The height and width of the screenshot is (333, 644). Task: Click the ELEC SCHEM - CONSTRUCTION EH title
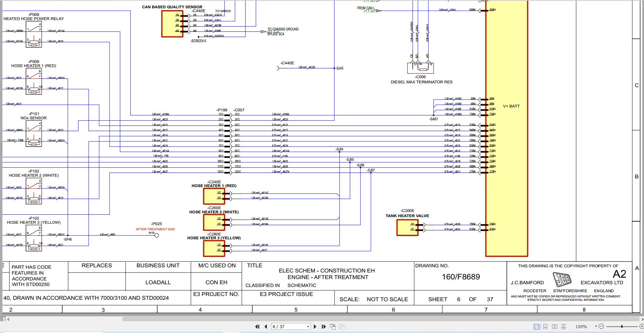[327, 271]
